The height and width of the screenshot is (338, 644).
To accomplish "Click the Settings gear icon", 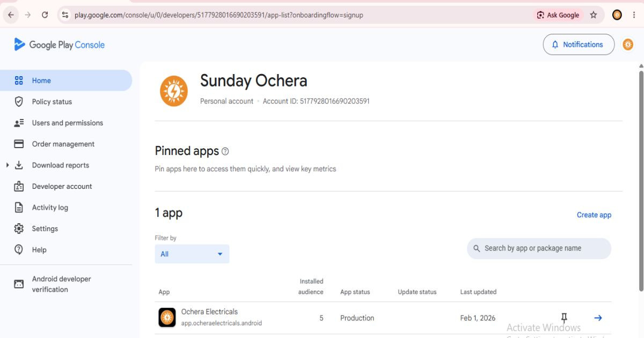I will 19,229.
